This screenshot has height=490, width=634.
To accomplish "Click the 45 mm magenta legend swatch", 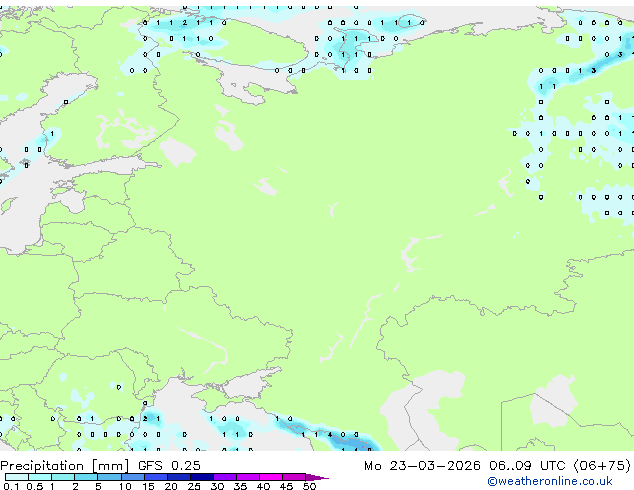I will (294, 477).
